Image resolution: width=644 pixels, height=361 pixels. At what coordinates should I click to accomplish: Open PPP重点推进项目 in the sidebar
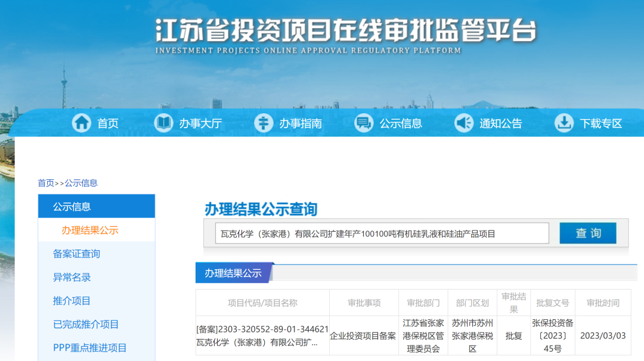(90, 348)
